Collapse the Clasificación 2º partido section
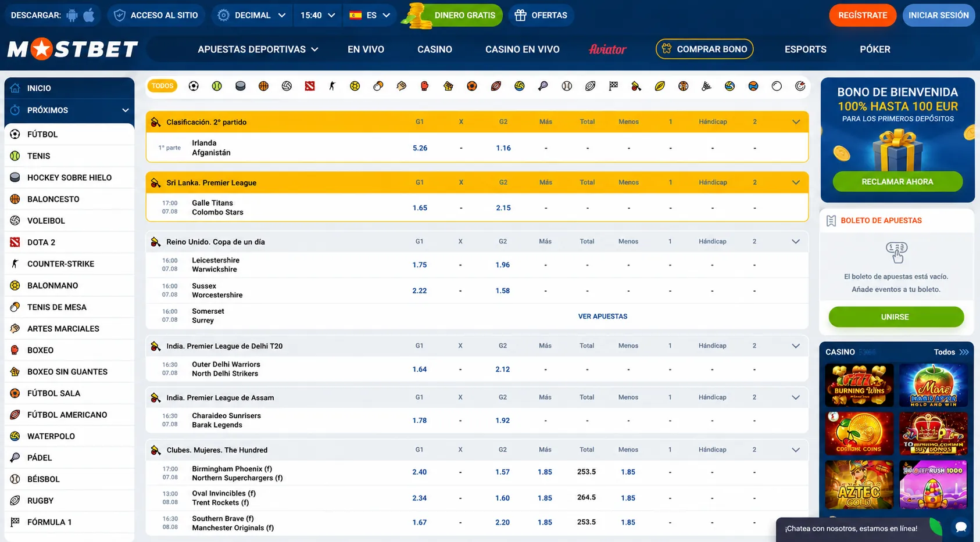Screen dimensions: 980x542 click(x=796, y=122)
